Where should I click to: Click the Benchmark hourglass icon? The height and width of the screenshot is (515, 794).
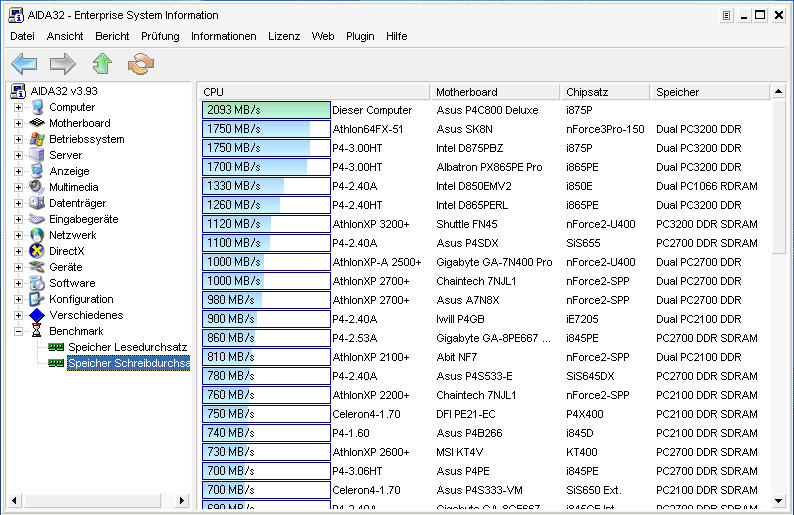pos(36,331)
